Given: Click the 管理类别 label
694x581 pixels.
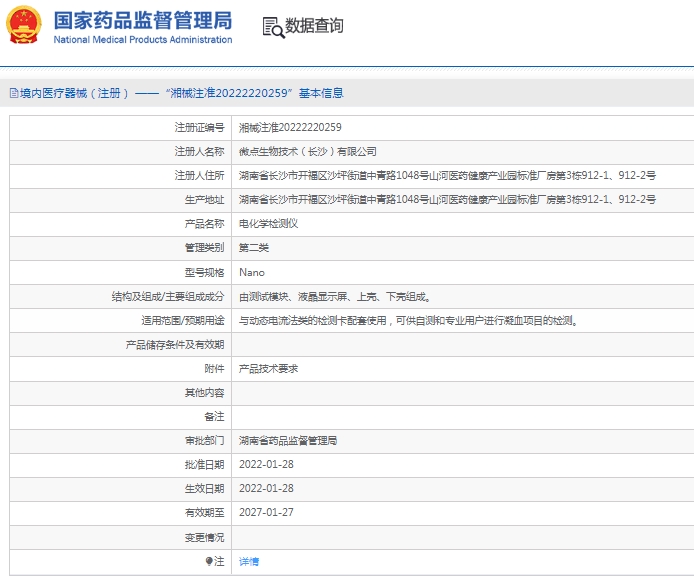Looking at the screenshot, I should [x=204, y=248].
